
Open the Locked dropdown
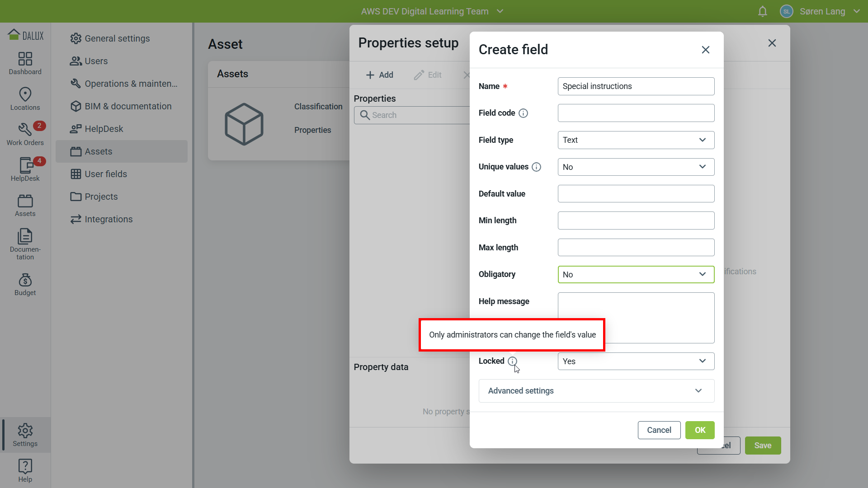(636, 361)
